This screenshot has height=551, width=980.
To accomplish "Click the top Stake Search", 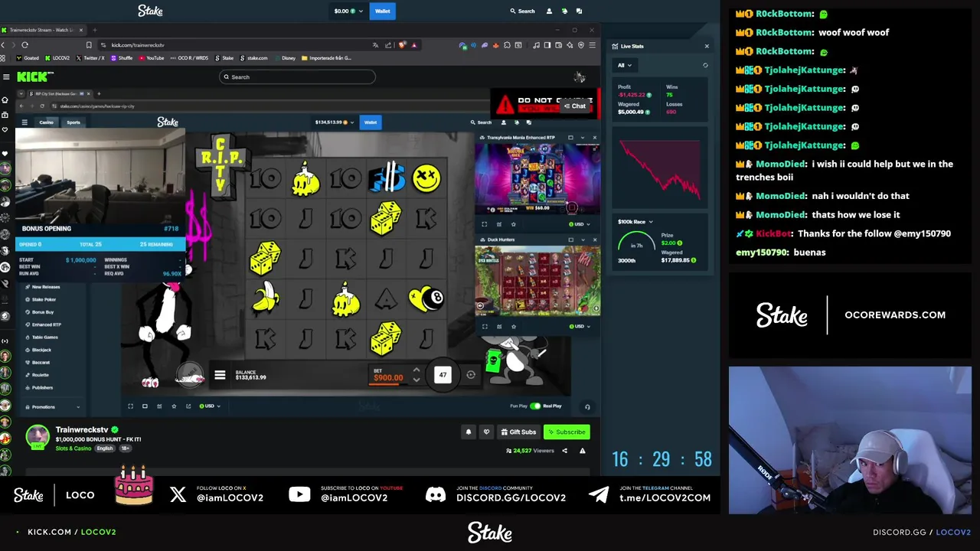I will pyautogui.click(x=523, y=11).
